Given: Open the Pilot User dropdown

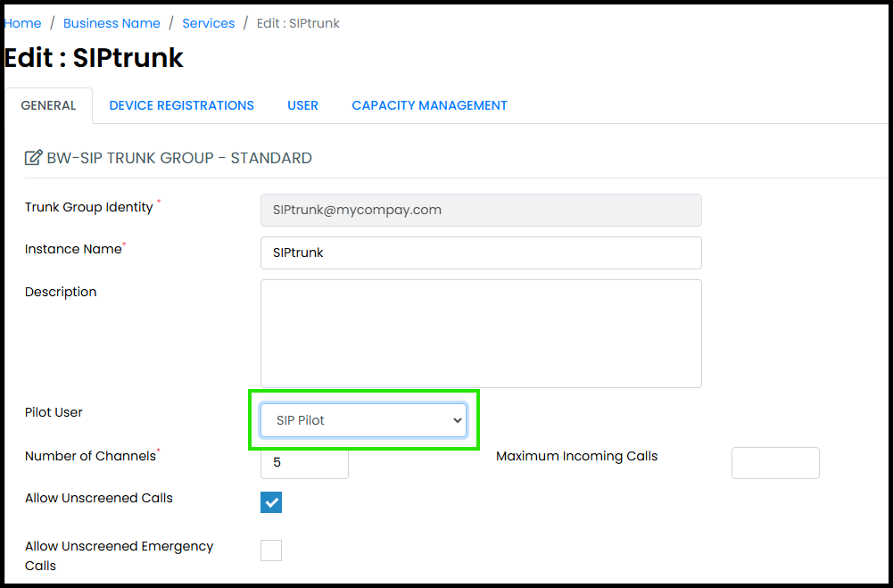Looking at the screenshot, I should (363, 420).
